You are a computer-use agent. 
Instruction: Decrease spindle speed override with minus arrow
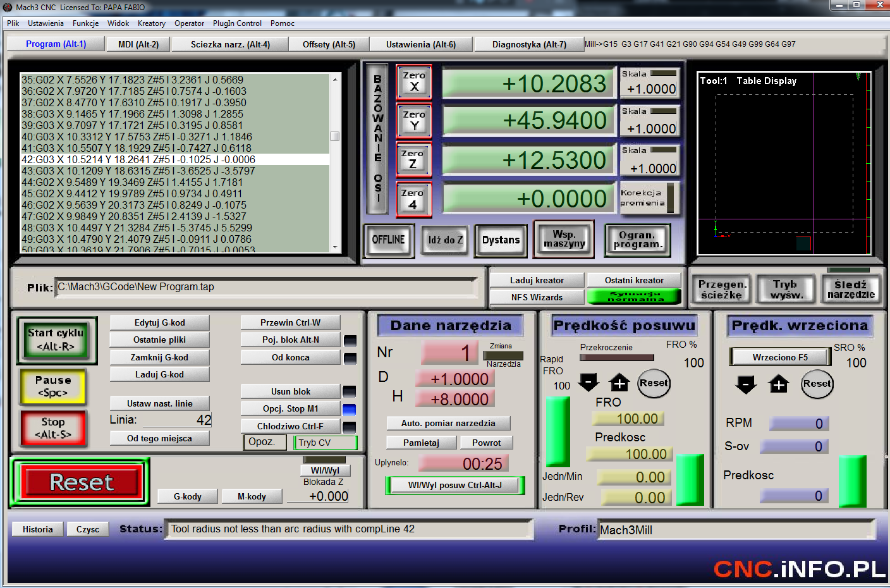746,384
